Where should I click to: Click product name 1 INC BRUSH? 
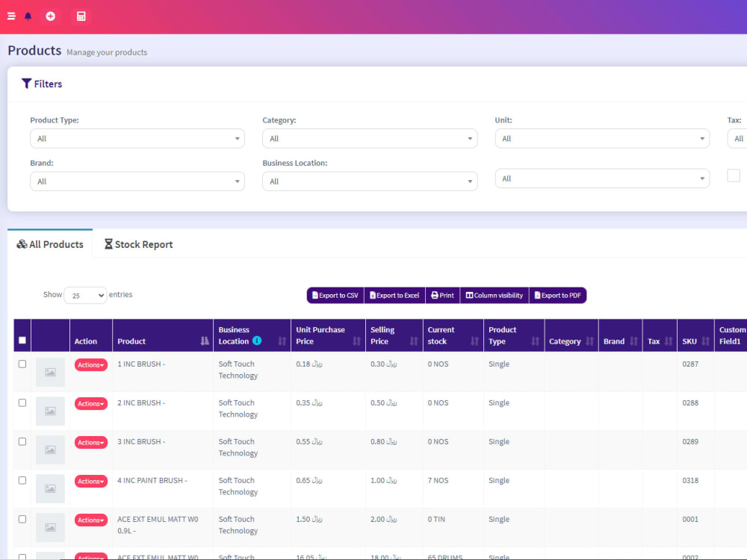click(x=141, y=364)
